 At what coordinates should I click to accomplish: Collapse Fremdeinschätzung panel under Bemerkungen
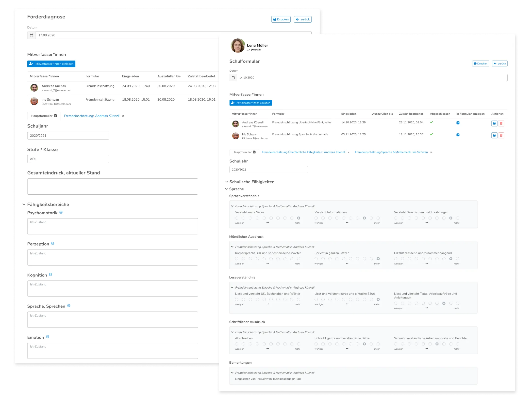pos(232,373)
